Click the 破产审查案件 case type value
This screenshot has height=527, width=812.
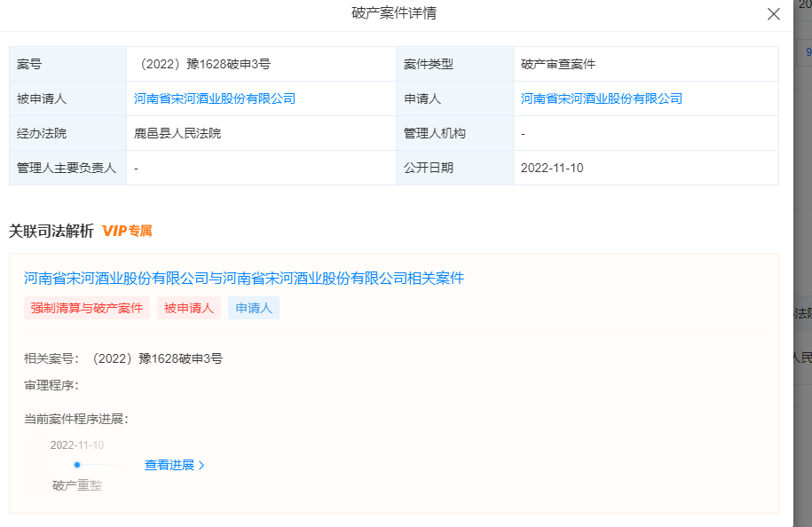pos(558,64)
